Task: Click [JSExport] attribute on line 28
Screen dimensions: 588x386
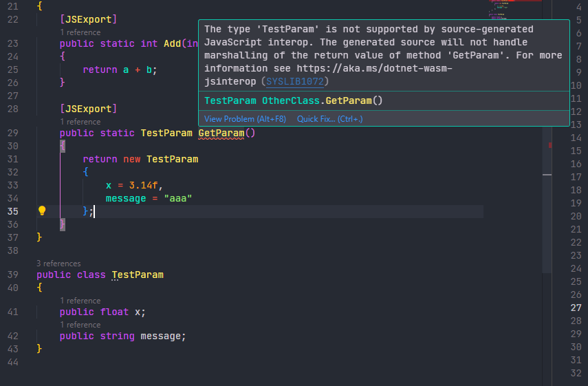Action: tap(89, 109)
